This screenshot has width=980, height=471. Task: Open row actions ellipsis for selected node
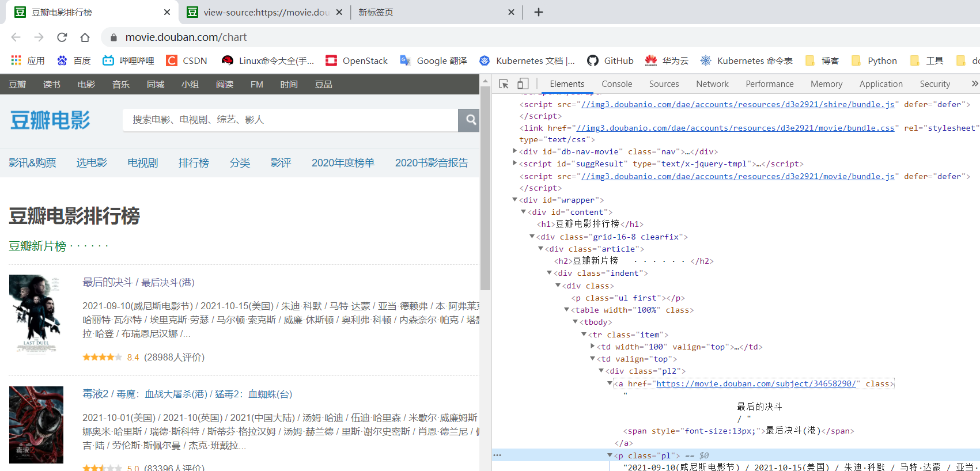click(x=497, y=455)
